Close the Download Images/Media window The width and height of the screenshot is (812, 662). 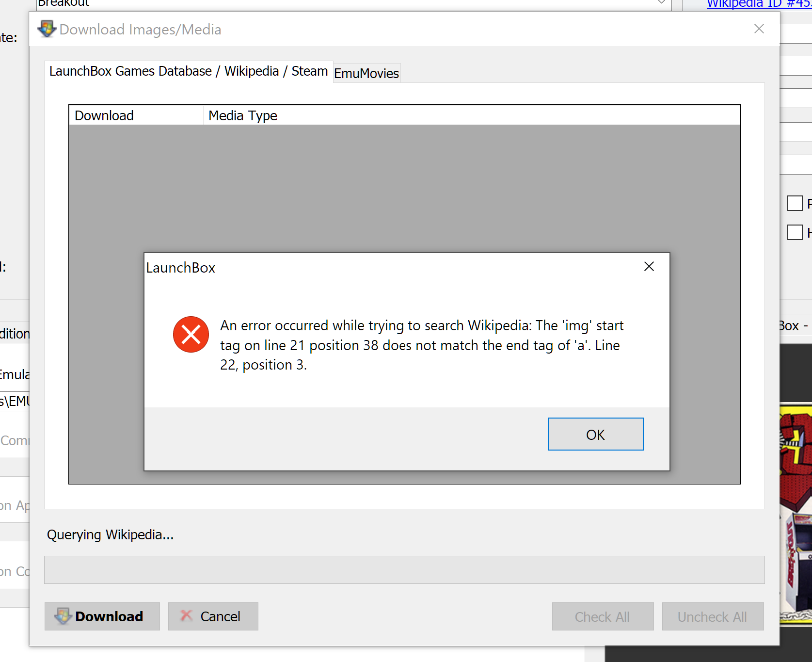759,29
